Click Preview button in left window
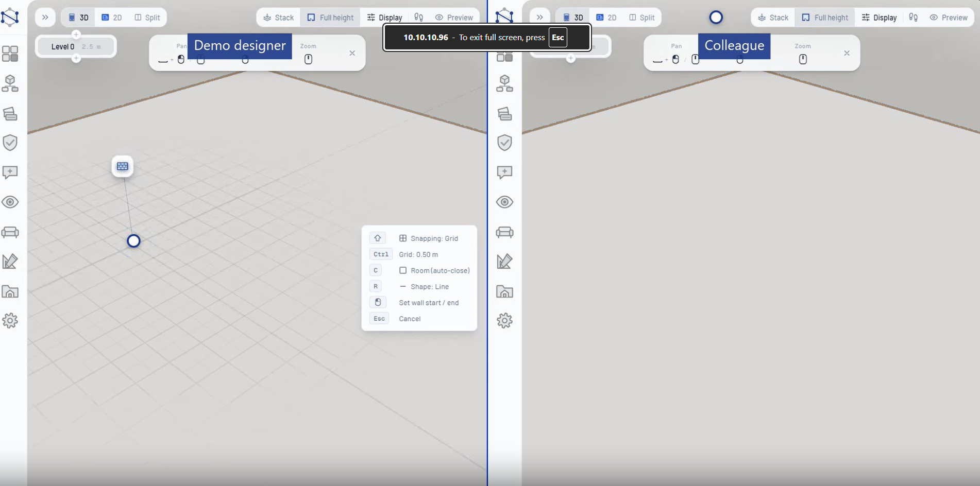The image size is (980, 486). [454, 18]
